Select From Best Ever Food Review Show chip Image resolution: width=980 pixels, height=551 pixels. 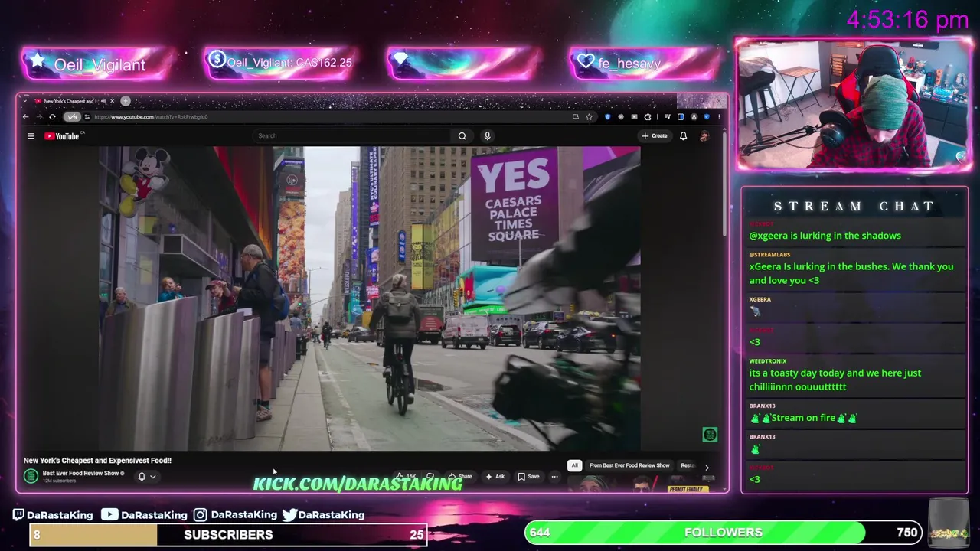click(629, 465)
